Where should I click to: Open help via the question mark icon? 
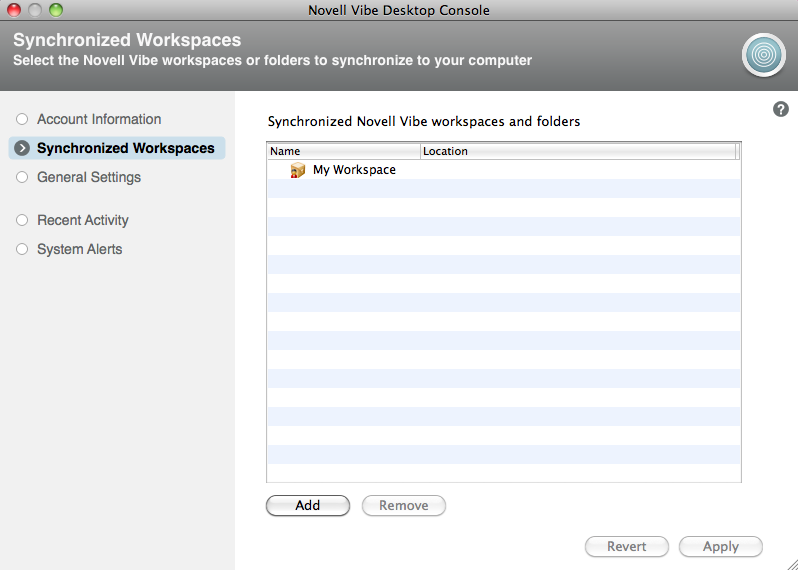781,109
